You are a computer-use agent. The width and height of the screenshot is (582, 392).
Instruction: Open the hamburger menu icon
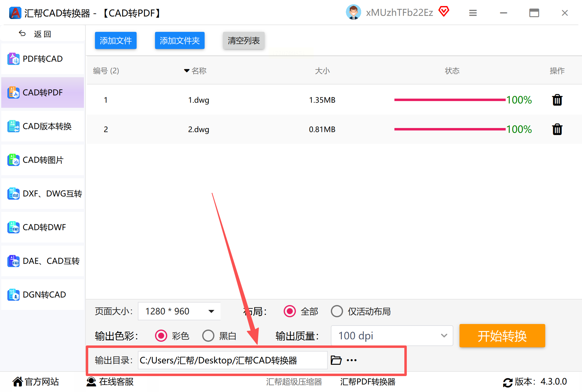coord(473,13)
